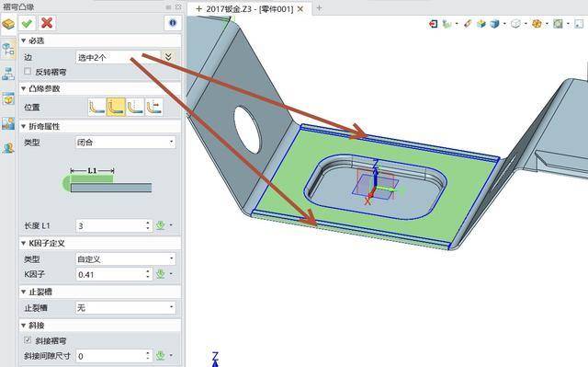Toggle the 斜接褶弯 checkbox
This screenshot has height=367, width=588.
click(x=28, y=340)
